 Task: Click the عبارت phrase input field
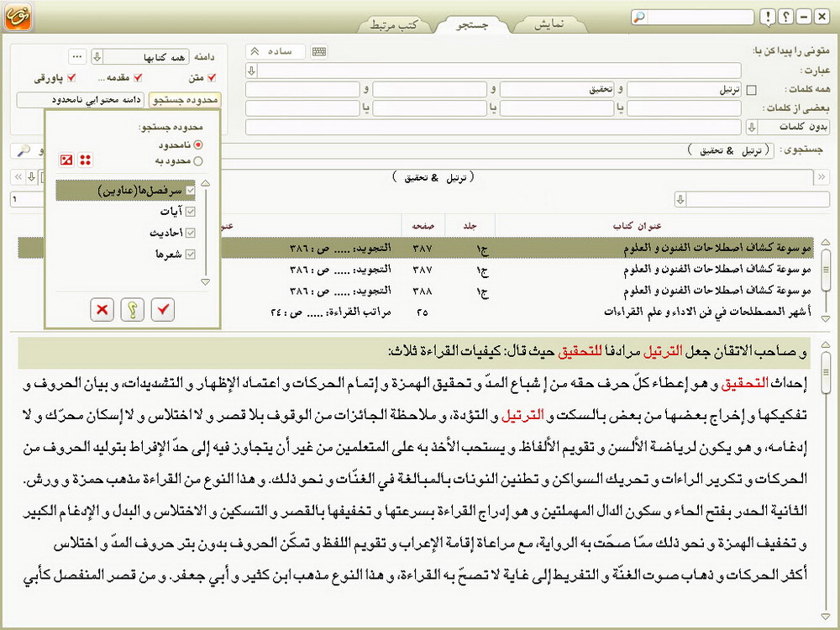499,71
